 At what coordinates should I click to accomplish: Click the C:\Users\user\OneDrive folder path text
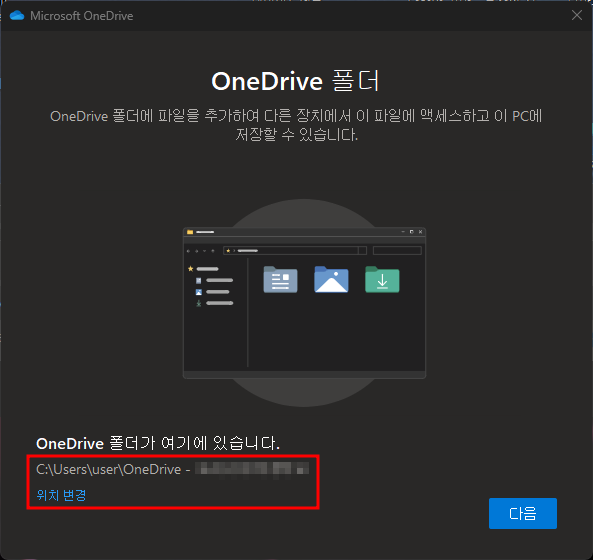click(x=172, y=469)
